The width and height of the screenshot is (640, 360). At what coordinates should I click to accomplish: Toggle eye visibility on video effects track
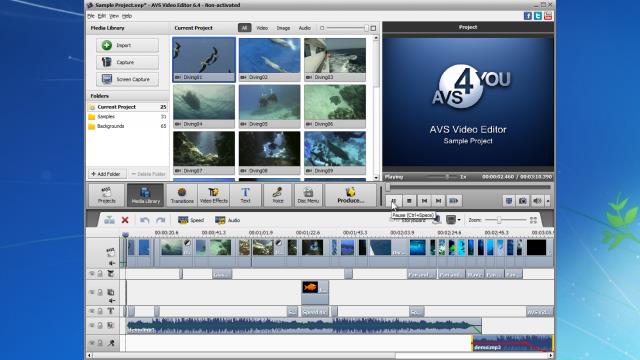tap(92, 273)
